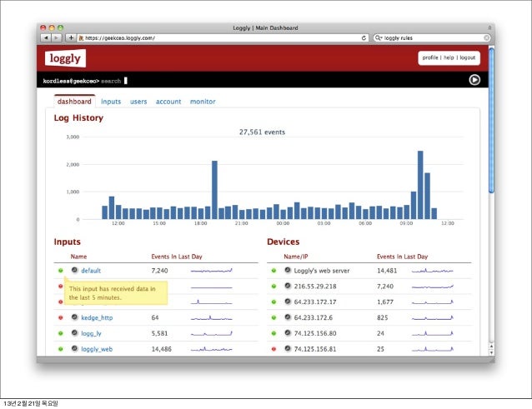Click gear icon beside 64.233.172.17

coord(288,302)
